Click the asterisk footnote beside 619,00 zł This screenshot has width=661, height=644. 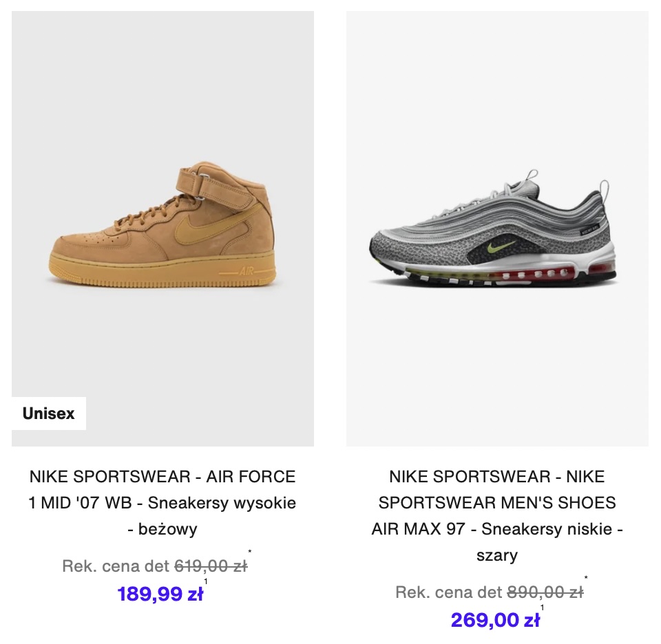tap(249, 551)
